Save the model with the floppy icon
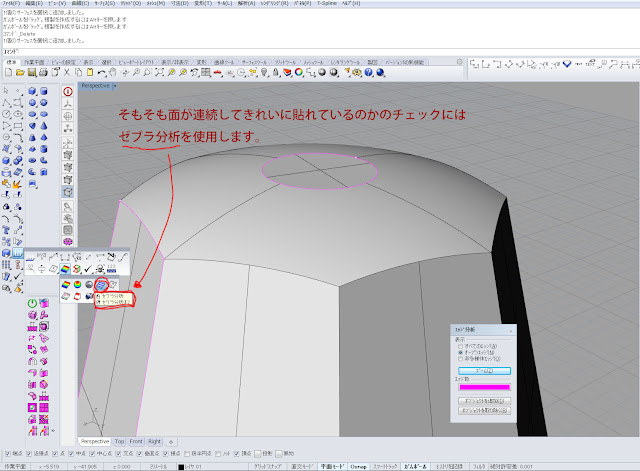Screen dimensions: 640x471 31,73
